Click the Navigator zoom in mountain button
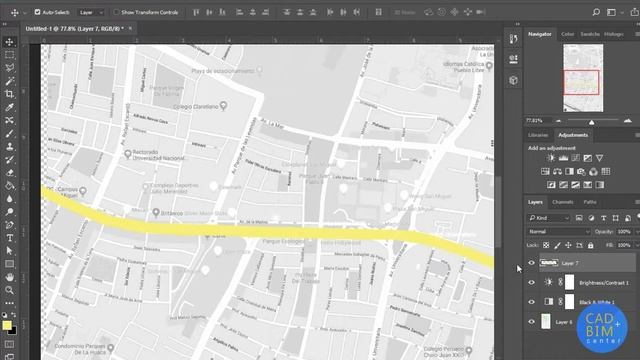This screenshot has width=640, height=360. [x=628, y=120]
